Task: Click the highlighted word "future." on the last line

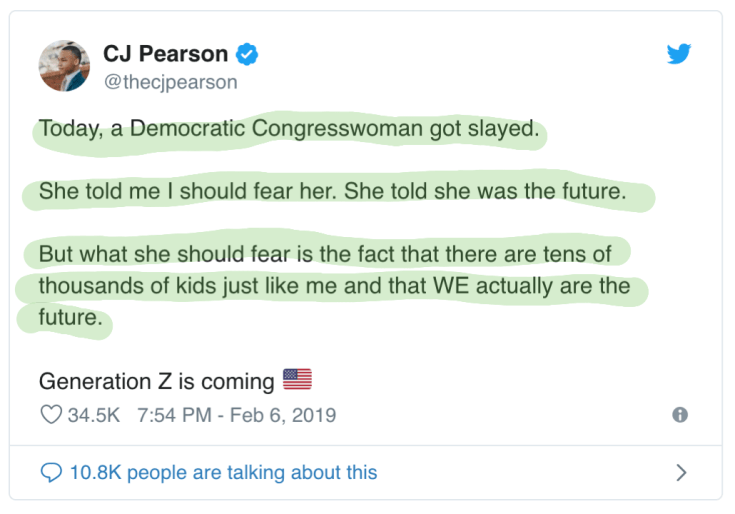Action: [70, 319]
